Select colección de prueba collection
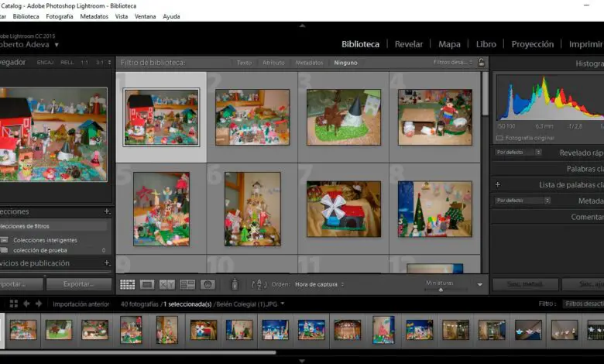The image size is (604, 364). tap(40, 250)
